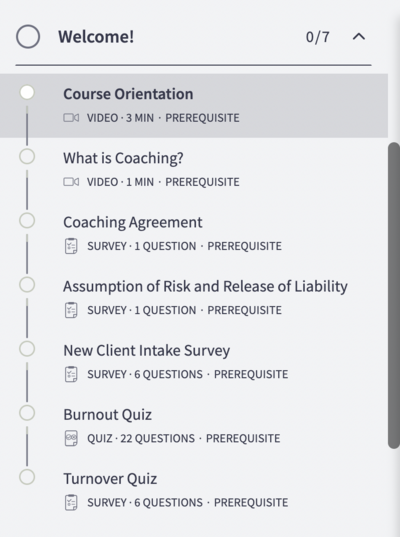Toggle the What is Coaching? progress circle
The width and height of the screenshot is (400, 537).
click(27, 157)
